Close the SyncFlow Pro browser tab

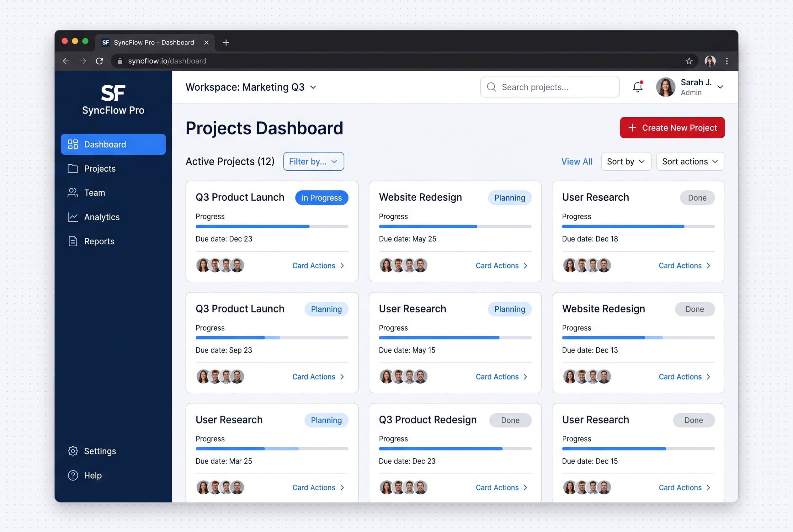click(x=206, y=42)
